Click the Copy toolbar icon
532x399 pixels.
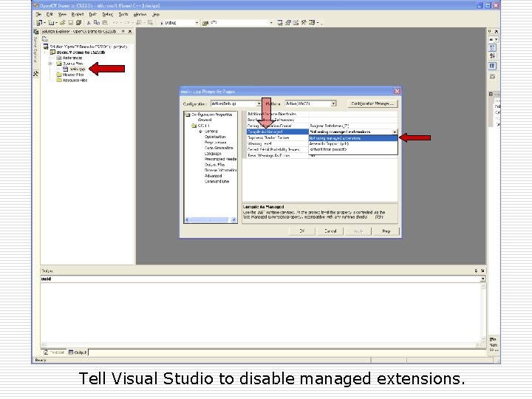pyautogui.click(x=97, y=23)
